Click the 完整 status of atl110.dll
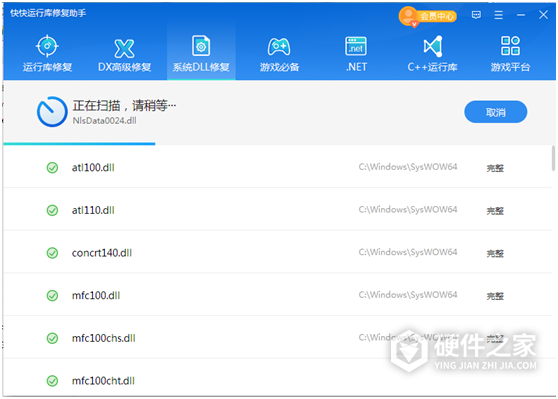The width and height of the screenshot is (558, 399). [495, 211]
